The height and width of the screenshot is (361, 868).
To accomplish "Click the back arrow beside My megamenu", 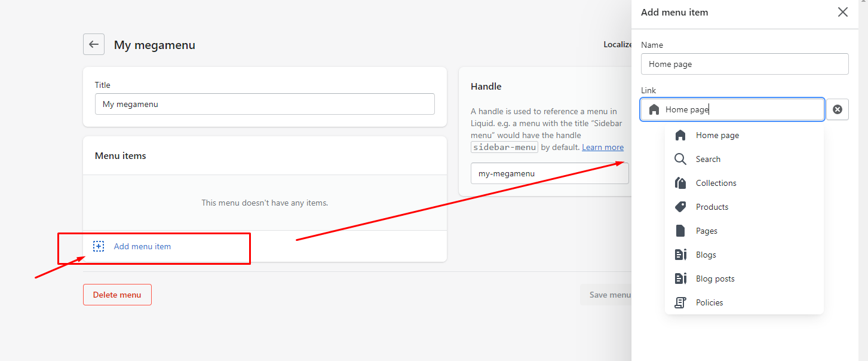I will (x=94, y=45).
